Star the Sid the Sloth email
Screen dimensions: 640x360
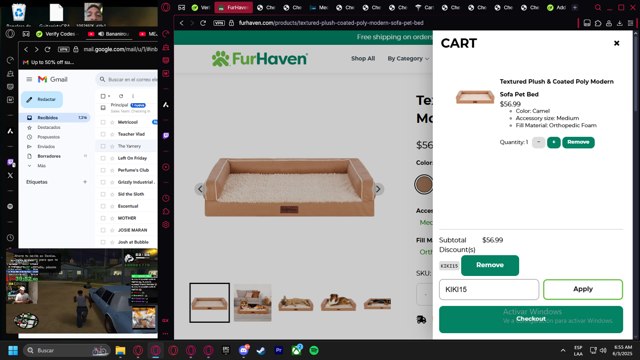coord(112,194)
